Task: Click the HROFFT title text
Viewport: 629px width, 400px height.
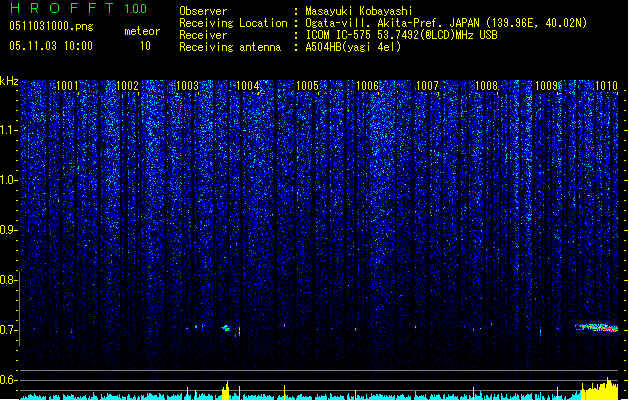Action: tap(62, 8)
